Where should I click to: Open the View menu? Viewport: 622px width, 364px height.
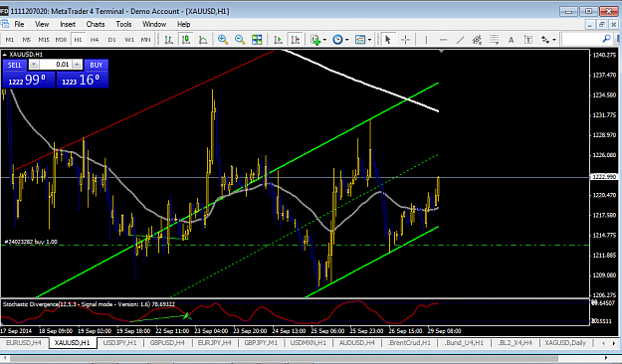pos(42,24)
